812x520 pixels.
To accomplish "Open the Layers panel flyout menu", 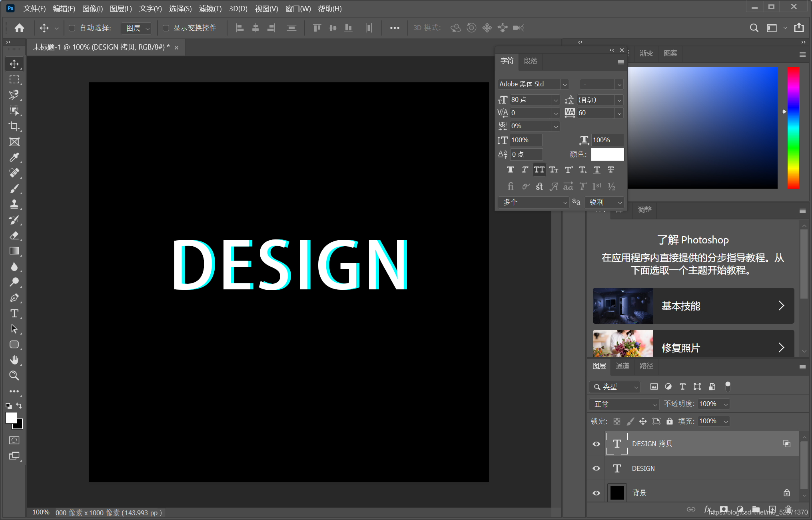I will (802, 367).
